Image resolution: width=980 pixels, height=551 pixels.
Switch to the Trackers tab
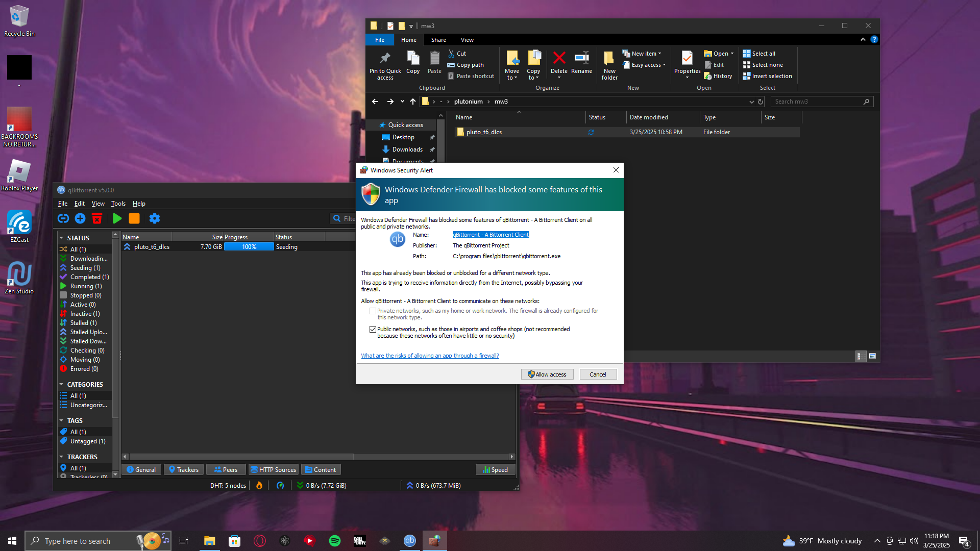pyautogui.click(x=184, y=469)
